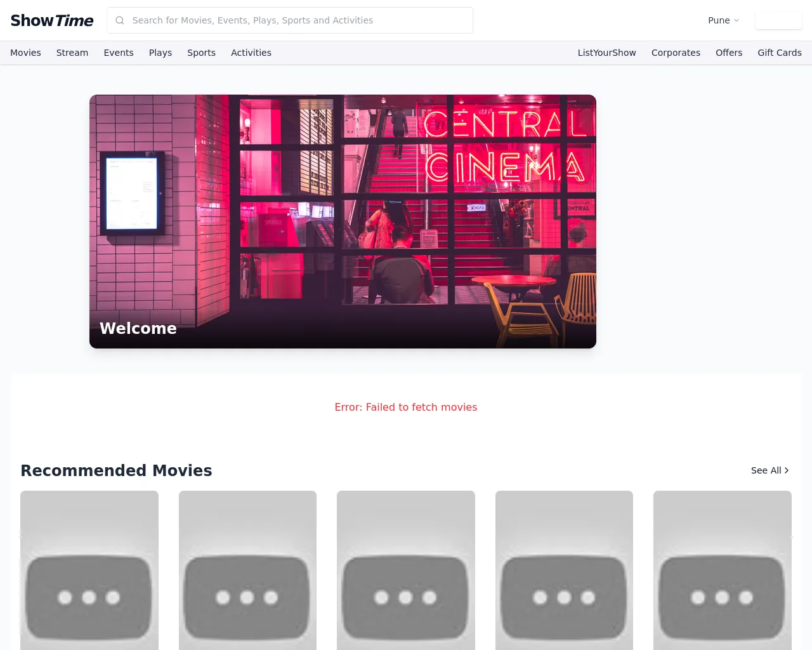
Task: Click the ShowTime logo
Action: [x=52, y=20]
